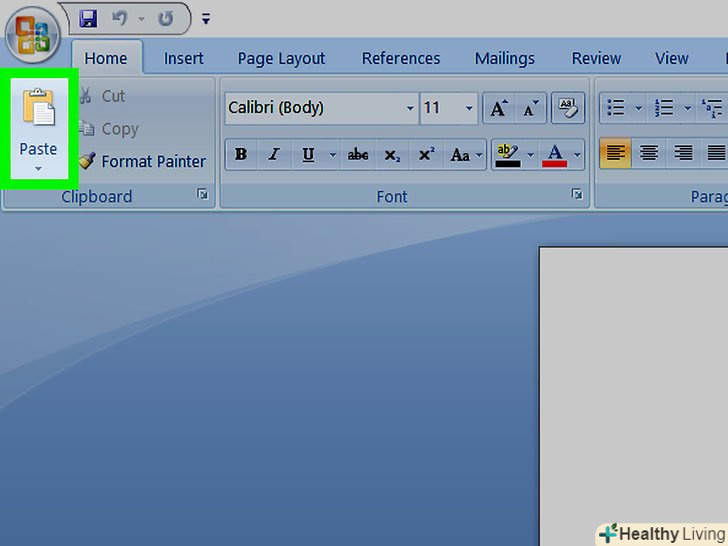Expand the font name dropdown
This screenshot has height=546, width=728.
click(x=410, y=108)
